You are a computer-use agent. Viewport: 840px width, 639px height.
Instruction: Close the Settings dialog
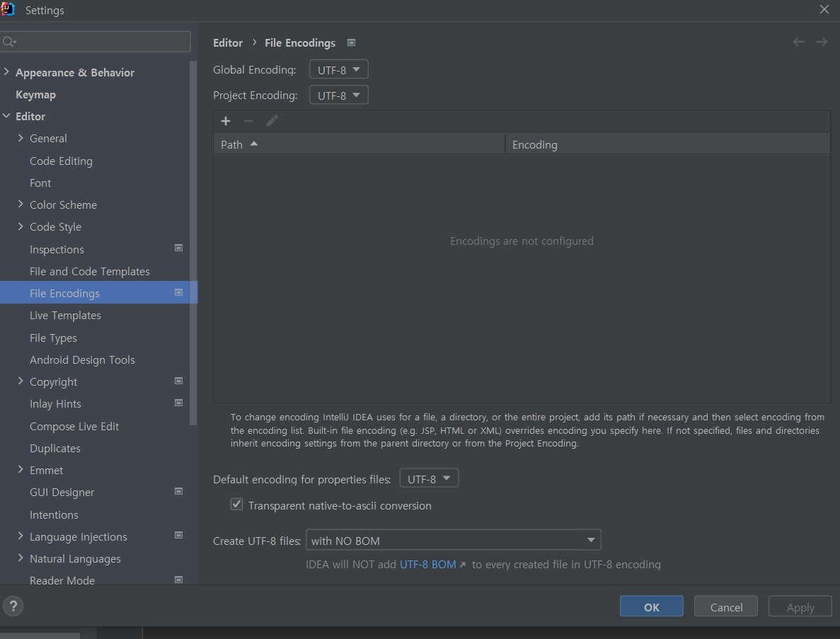(824, 10)
